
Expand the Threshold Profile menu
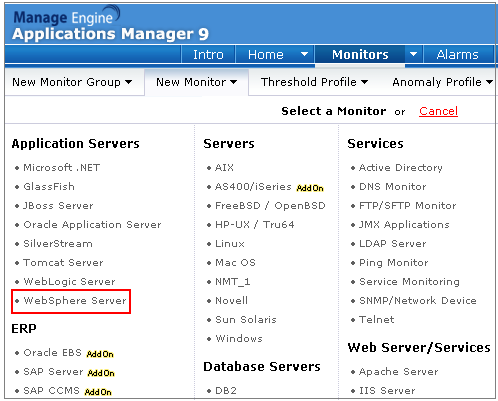[314, 82]
